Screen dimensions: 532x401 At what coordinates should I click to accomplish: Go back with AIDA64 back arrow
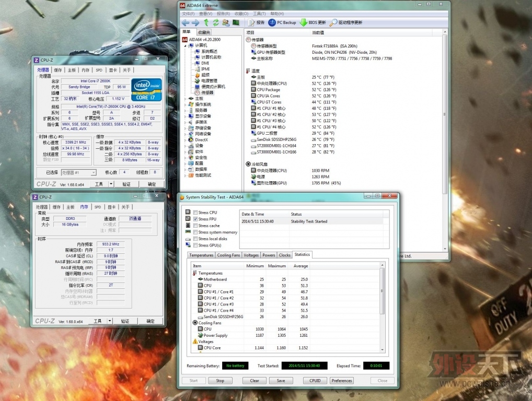point(186,22)
